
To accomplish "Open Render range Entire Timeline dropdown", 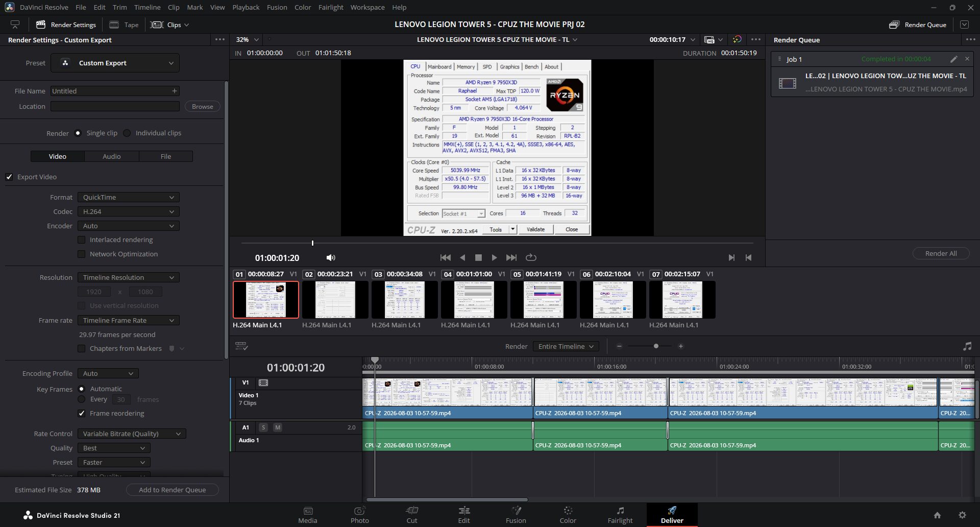I will [566, 346].
